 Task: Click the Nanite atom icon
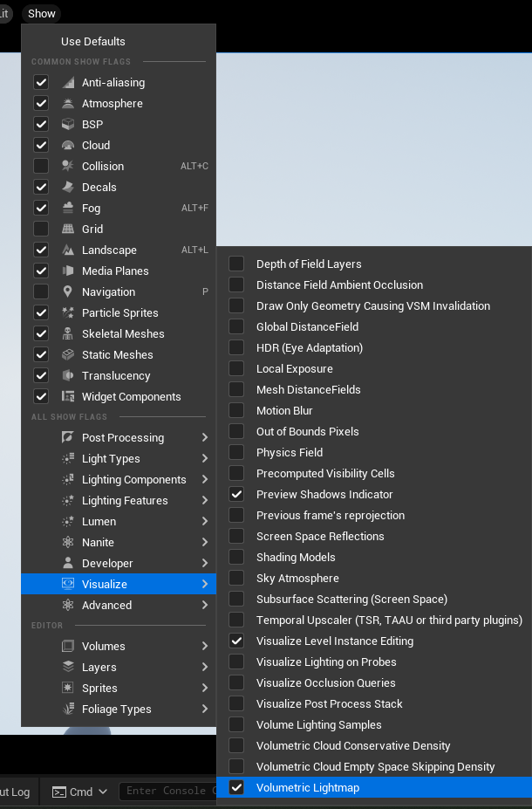pyautogui.click(x=68, y=542)
